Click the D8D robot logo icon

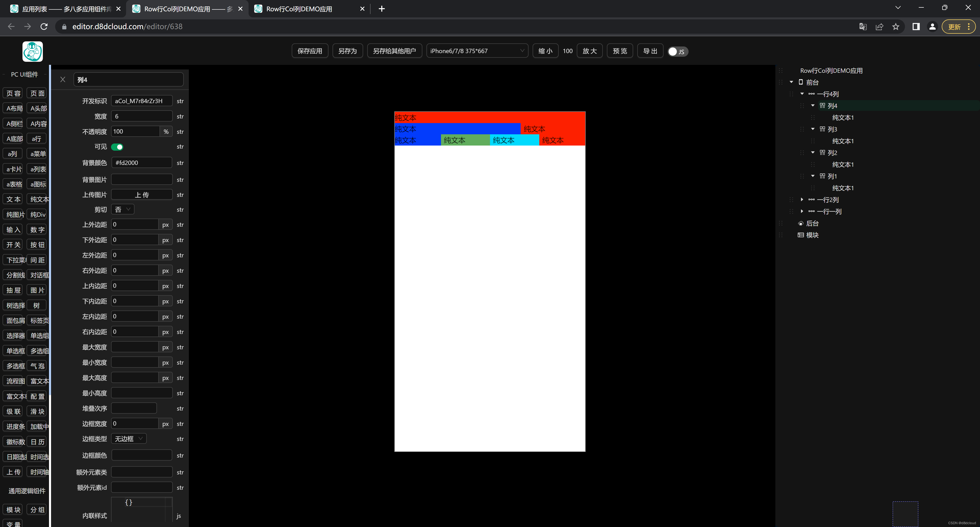pos(33,51)
